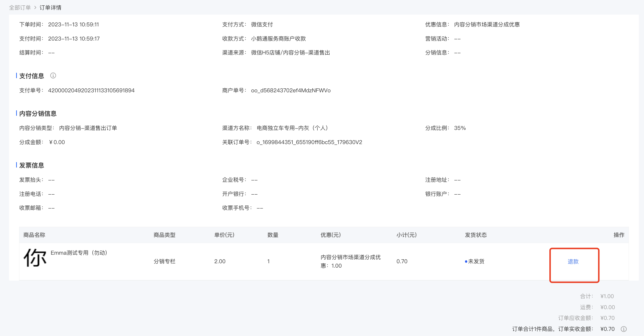Click the 优惠(元) column header

click(331, 235)
